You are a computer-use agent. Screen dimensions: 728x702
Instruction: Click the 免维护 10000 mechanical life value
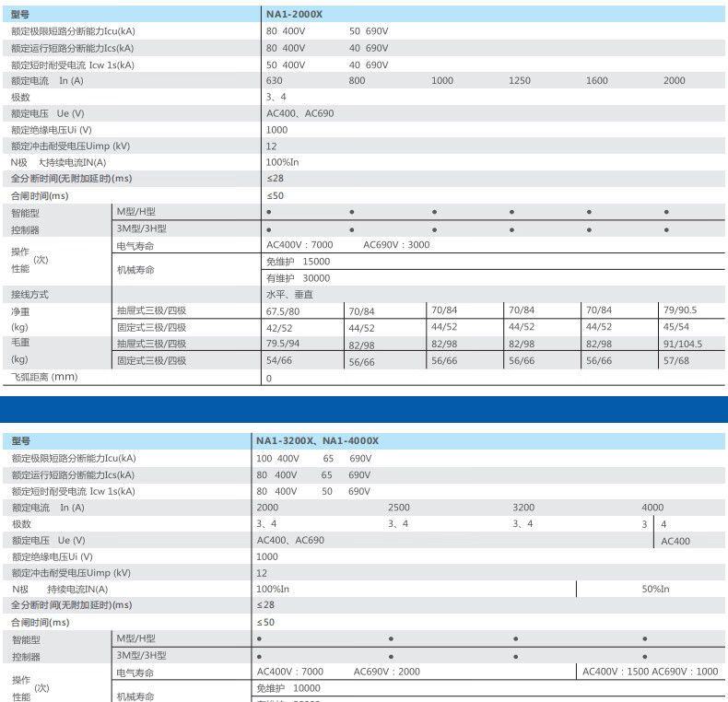click(x=288, y=688)
